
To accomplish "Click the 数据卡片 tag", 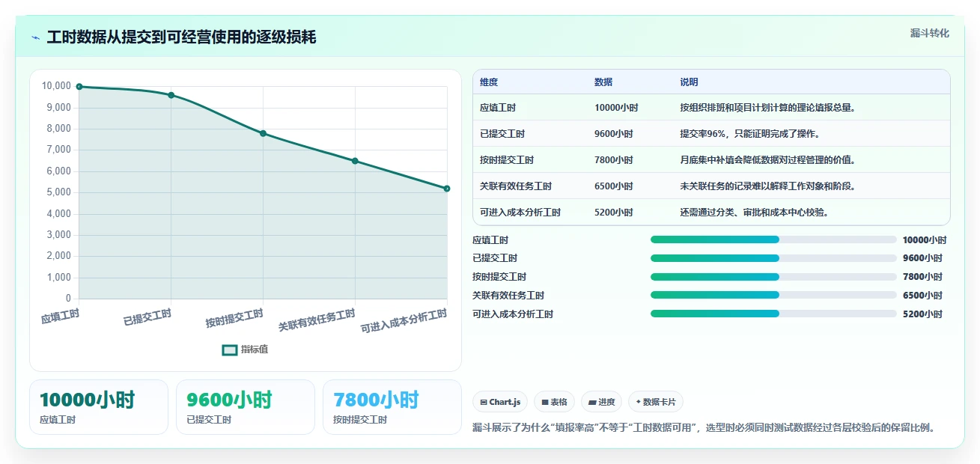I will click(656, 402).
